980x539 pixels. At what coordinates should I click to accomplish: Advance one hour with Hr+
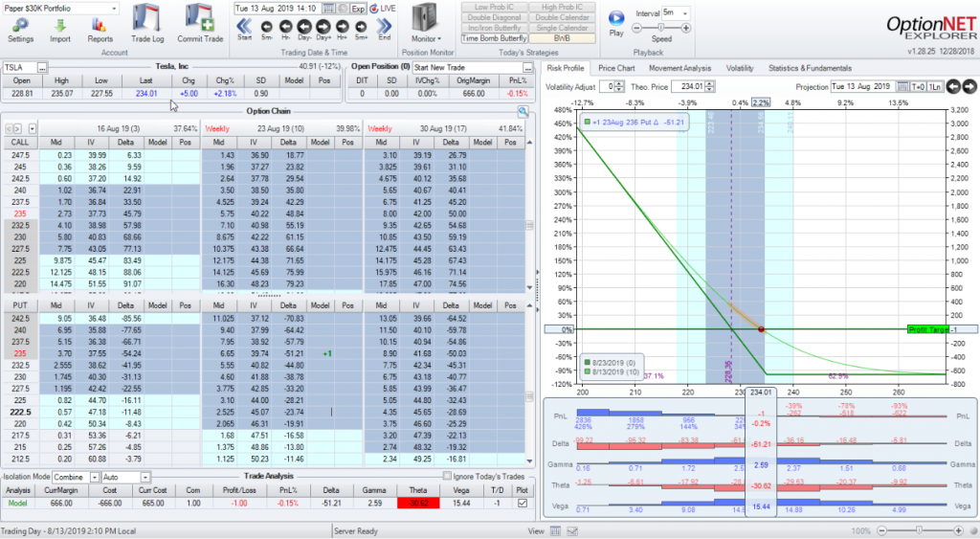point(343,29)
